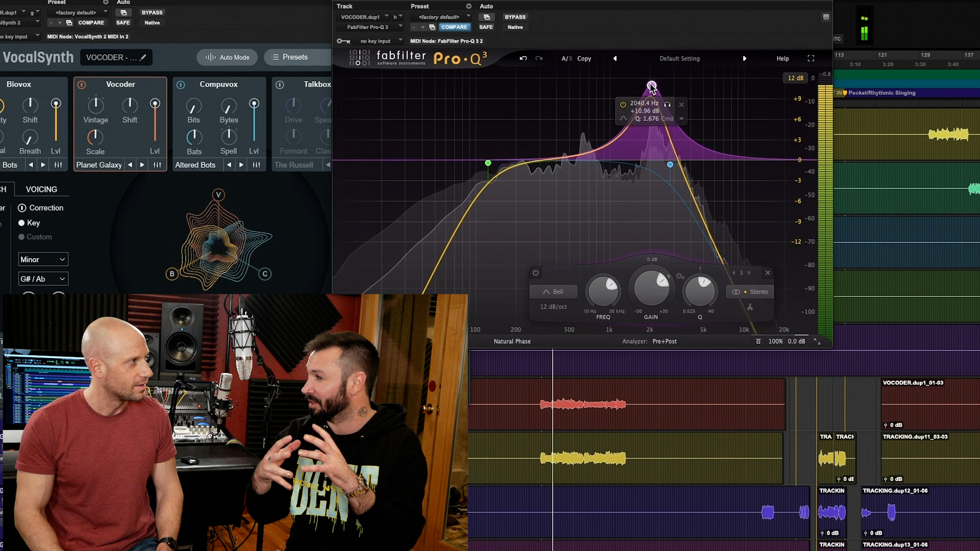
Task: Switch to the VOICING tab
Action: pyautogui.click(x=41, y=189)
